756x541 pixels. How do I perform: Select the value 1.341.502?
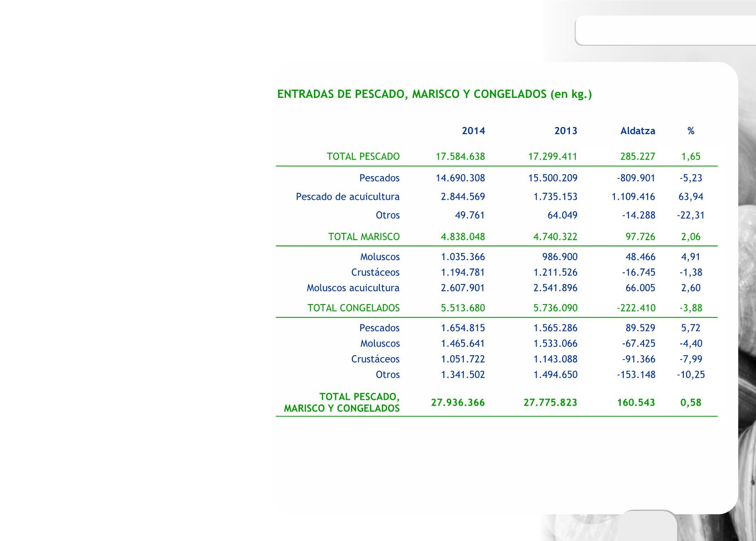[463, 375]
